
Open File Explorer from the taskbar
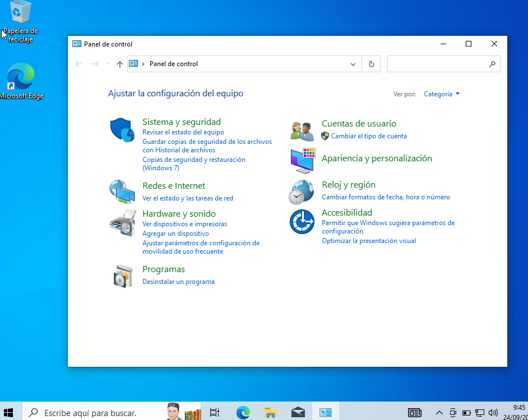pos(270,412)
